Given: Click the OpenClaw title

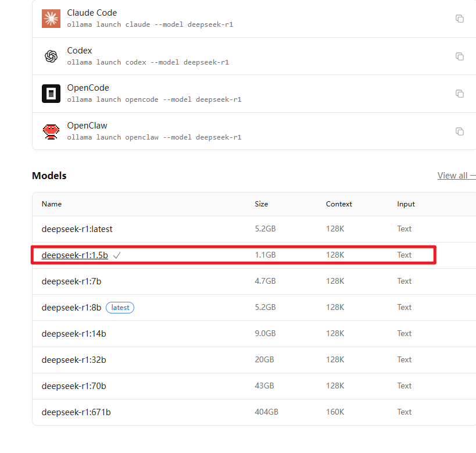Looking at the screenshot, I should click(x=87, y=126).
